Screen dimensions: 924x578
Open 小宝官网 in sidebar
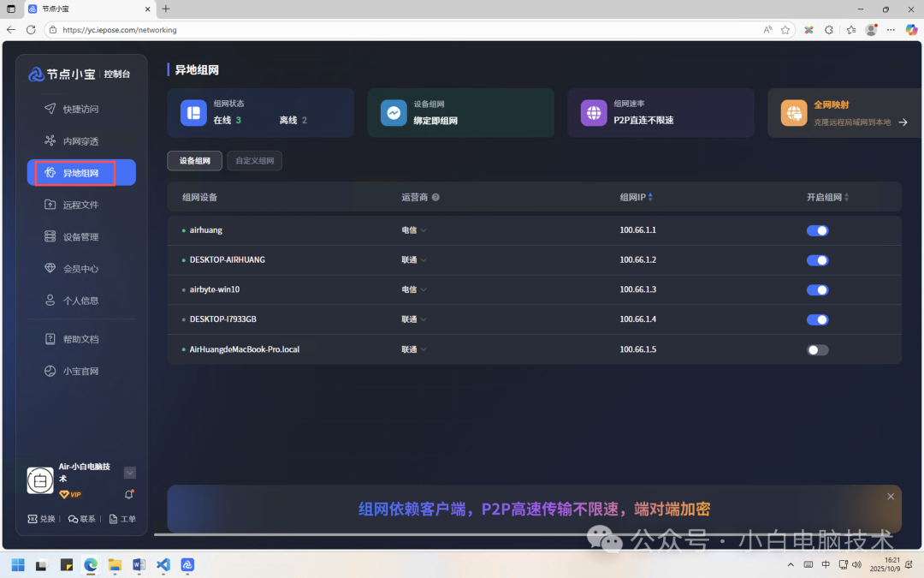80,371
